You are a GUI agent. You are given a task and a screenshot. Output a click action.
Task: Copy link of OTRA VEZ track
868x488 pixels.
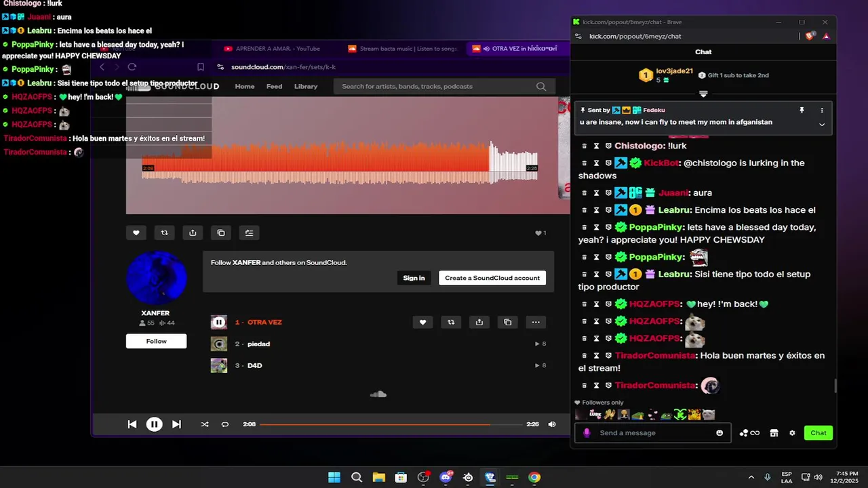point(508,322)
